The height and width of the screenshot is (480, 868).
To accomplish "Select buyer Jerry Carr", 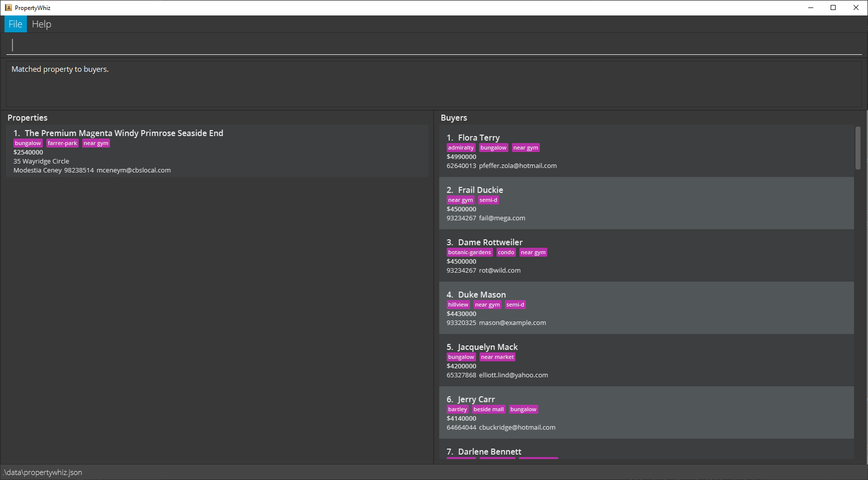I will tap(646, 412).
